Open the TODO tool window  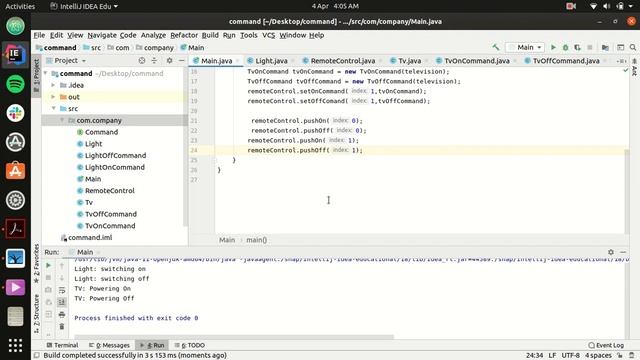pos(189,345)
